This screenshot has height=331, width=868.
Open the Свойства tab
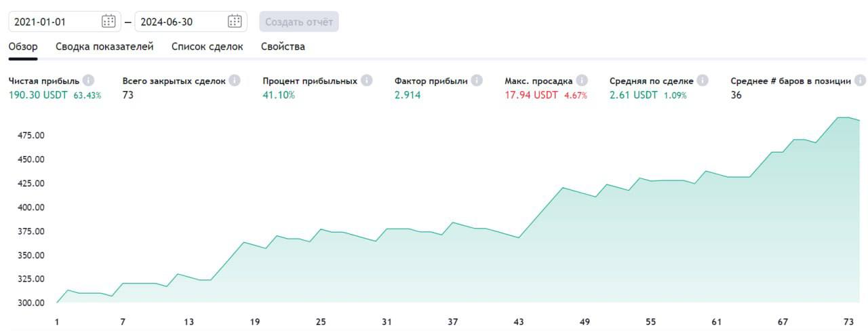283,47
